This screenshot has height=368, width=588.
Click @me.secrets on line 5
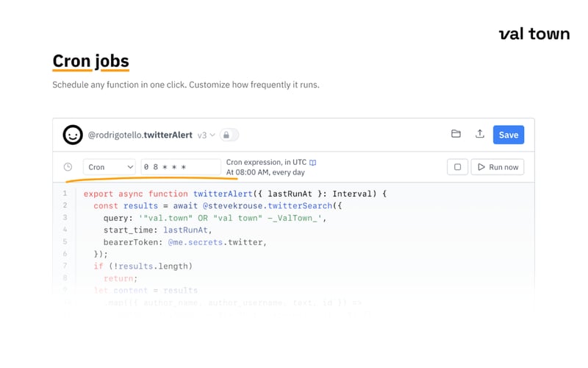(x=196, y=242)
